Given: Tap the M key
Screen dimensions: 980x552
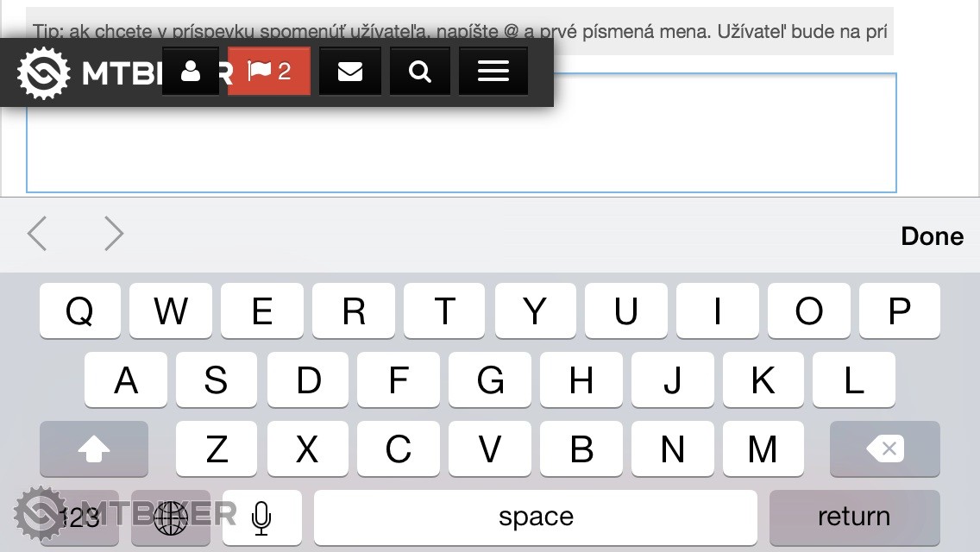Looking at the screenshot, I should 763,448.
